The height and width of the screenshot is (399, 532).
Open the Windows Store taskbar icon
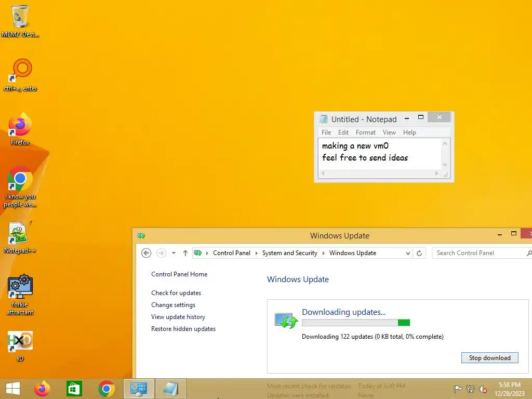tap(74, 389)
